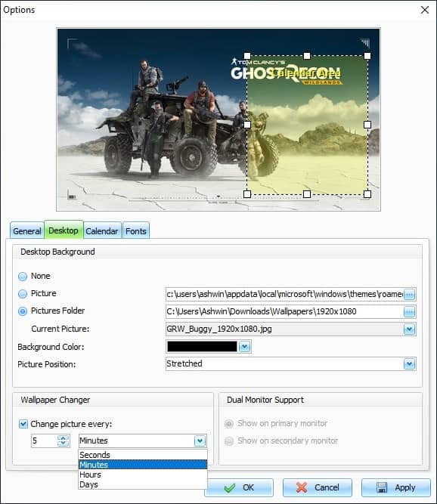Click the top-middle handle of calendar area
The width and height of the screenshot is (437, 504).
pyautogui.click(x=307, y=56)
